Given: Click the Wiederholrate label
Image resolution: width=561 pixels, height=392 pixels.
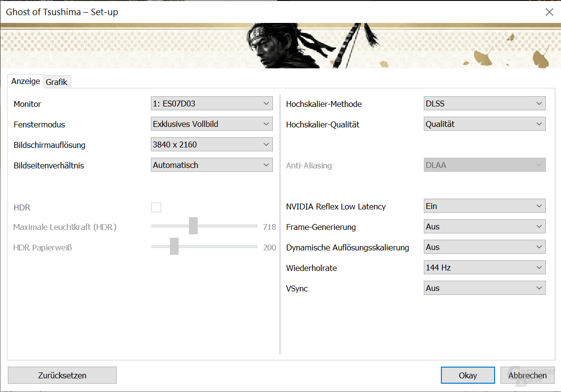Looking at the screenshot, I should 312,268.
